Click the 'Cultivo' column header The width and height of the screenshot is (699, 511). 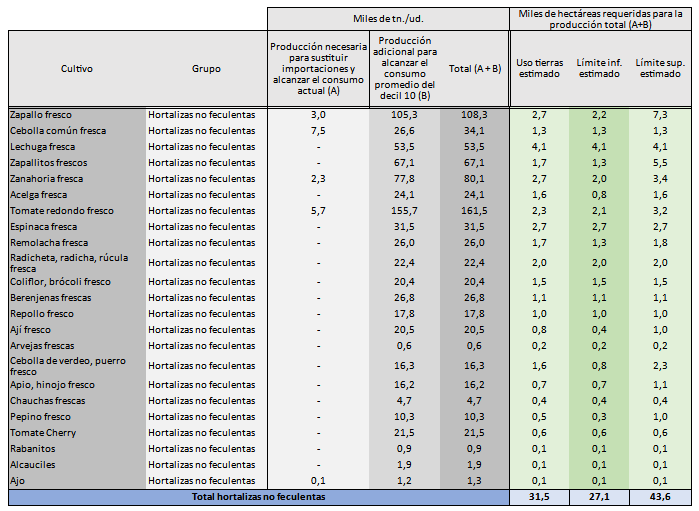pyautogui.click(x=76, y=69)
